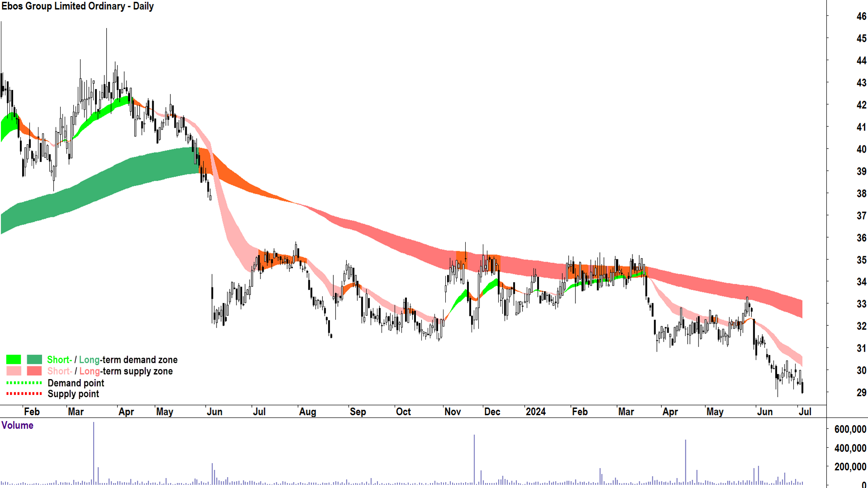This screenshot has width=868, height=488.
Task: Click the 34 price axis label
Action: point(861,282)
